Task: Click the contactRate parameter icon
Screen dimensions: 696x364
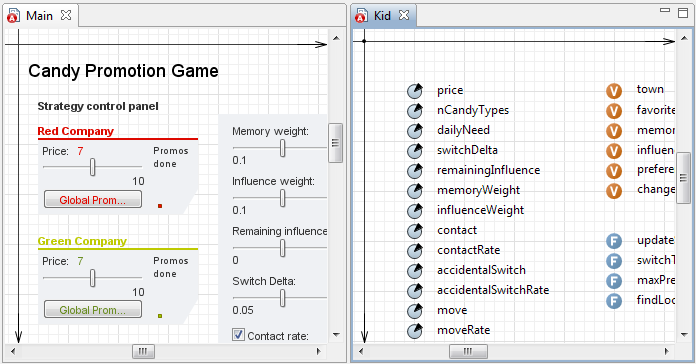Action: tap(415, 250)
